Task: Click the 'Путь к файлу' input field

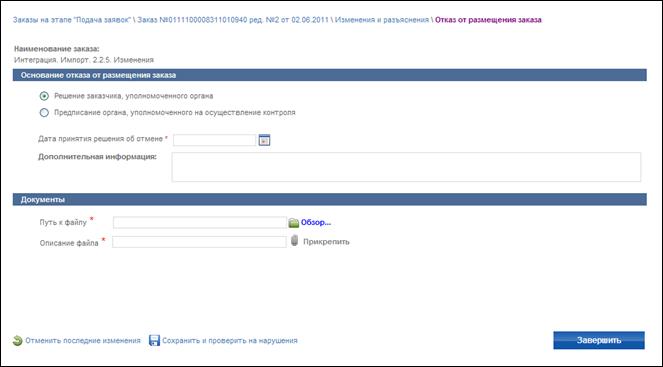Action: pos(200,222)
